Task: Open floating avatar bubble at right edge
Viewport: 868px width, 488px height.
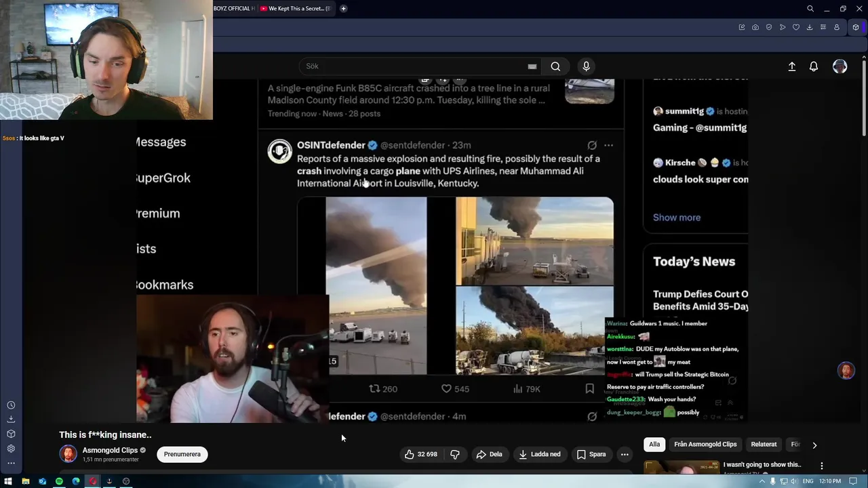Action: (x=846, y=371)
